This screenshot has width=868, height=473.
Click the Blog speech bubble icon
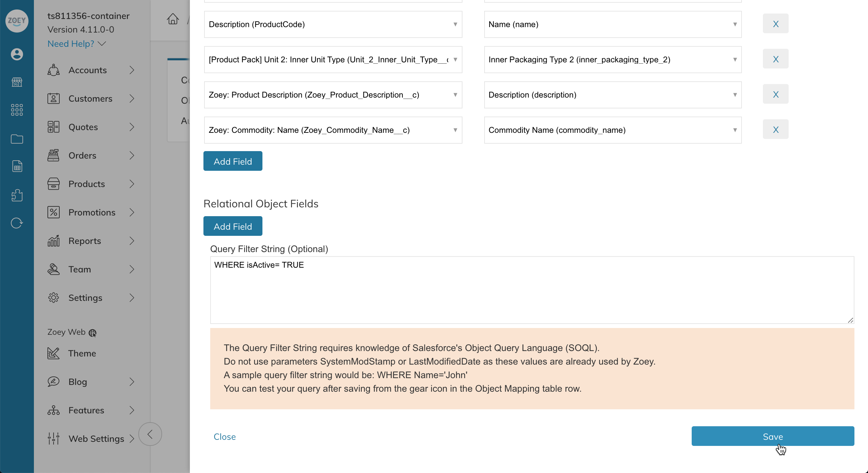click(53, 382)
